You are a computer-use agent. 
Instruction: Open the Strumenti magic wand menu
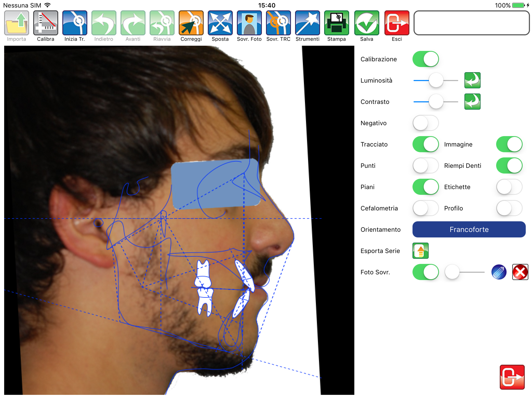tap(307, 23)
